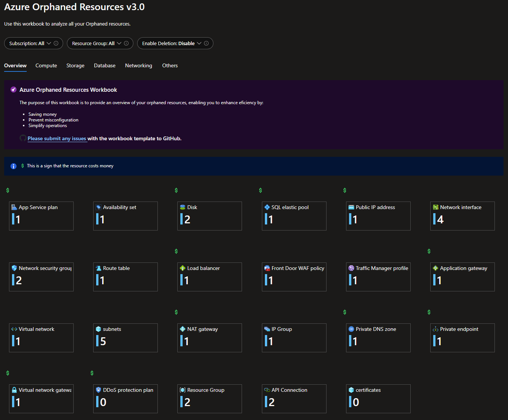
Task: Click the green dollar sign above Disk tile
Action: pyautogui.click(x=176, y=190)
